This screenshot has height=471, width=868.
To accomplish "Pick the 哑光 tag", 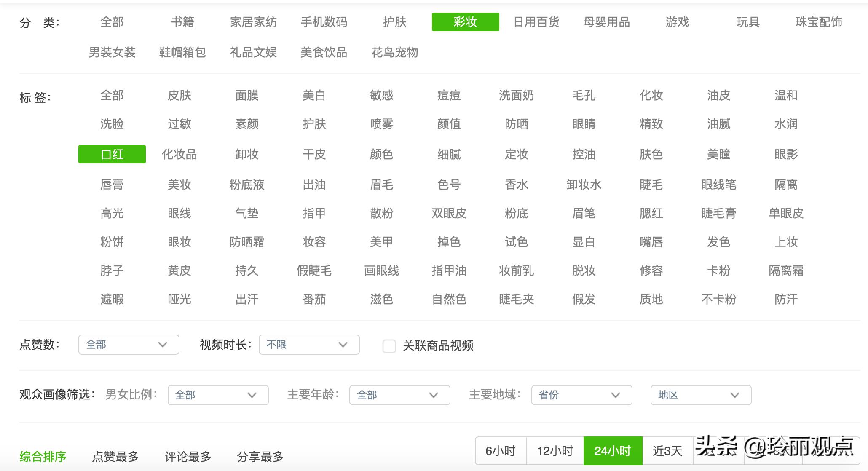I will [x=179, y=299].
